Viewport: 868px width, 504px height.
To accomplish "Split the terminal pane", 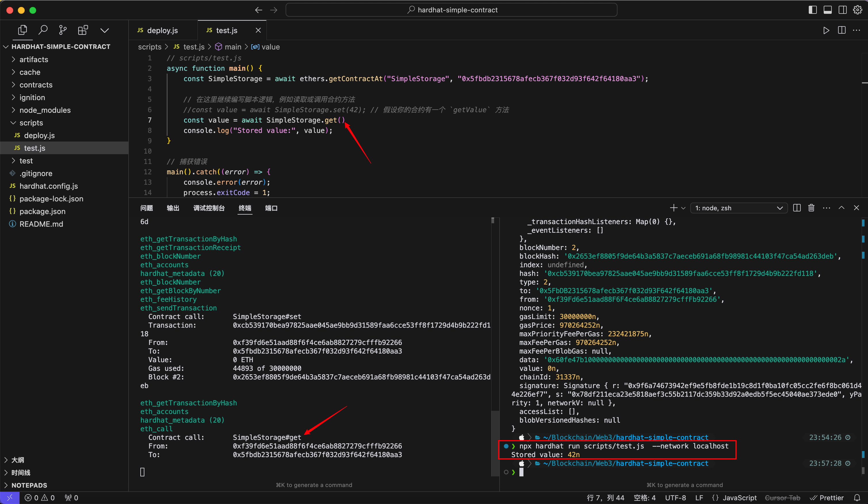I will [x=797, y=208].
